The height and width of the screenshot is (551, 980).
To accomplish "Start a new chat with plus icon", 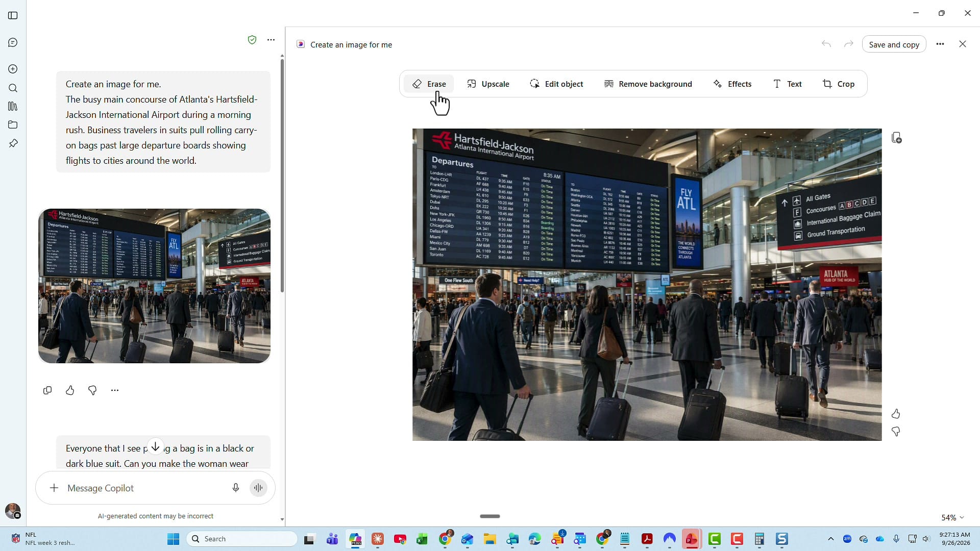I will point(13,69).
